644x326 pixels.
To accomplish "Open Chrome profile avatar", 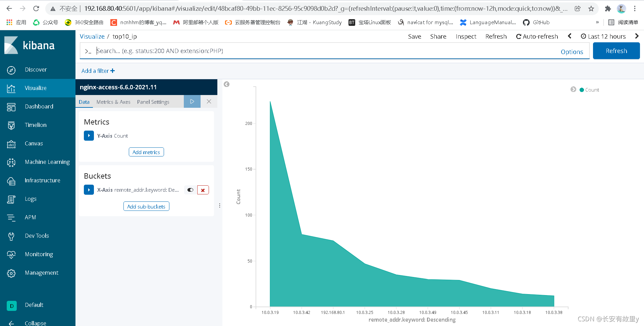I will point(621,9).
